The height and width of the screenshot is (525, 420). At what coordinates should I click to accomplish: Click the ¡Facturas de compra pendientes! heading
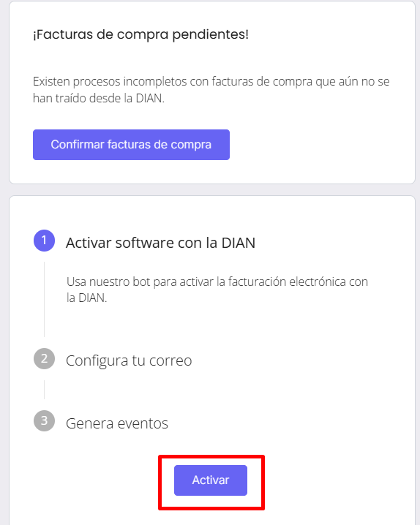click(x=140, y=34)
